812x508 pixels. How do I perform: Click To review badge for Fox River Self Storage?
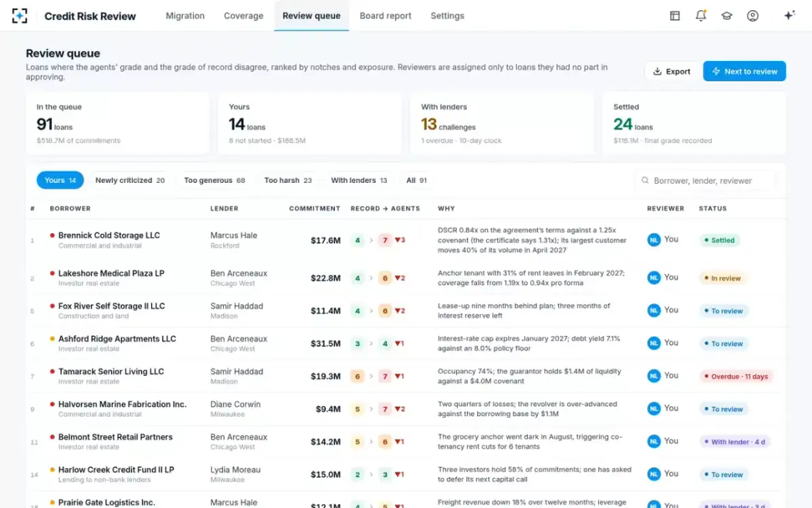723,311
